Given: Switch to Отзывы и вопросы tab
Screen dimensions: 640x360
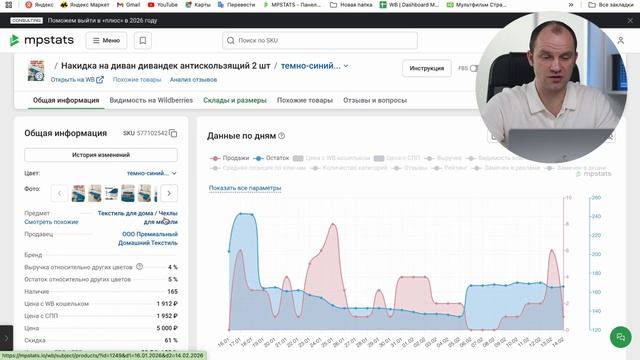Looking at the screenshot, I should pos(375,100).
